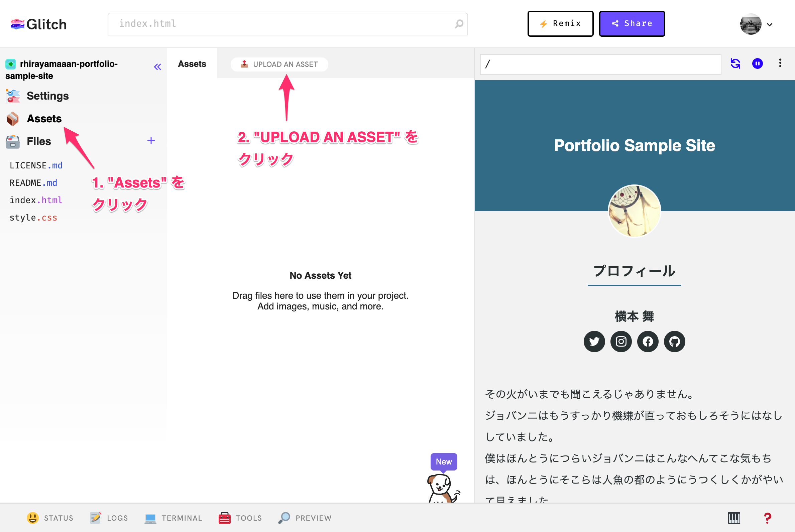Screen dimensions: 795x532
Task: Click the Files drawer icon
Action: 13,141
